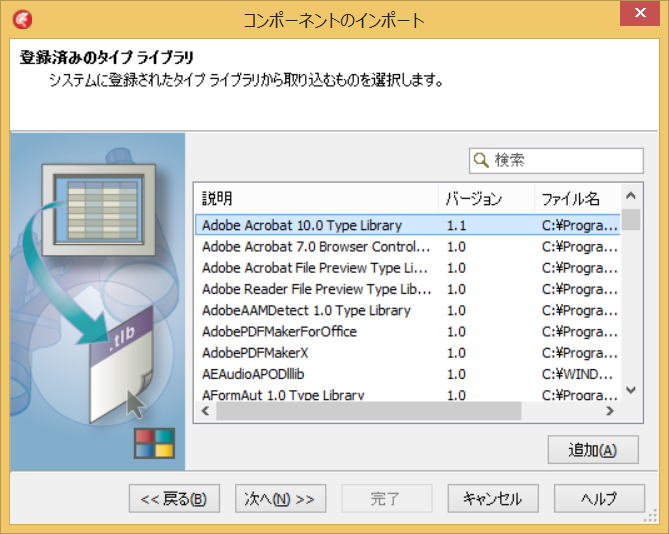The image size is (669, 534).
Task: Select the Adobe Acrobat File Preview Type Li... row
Action: (407, 268)
